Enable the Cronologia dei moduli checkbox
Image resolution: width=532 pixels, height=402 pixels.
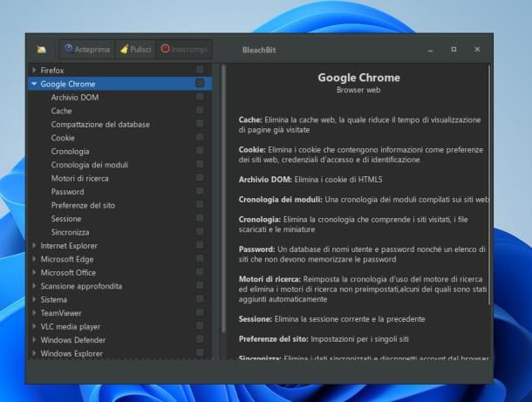click(200, 164)
